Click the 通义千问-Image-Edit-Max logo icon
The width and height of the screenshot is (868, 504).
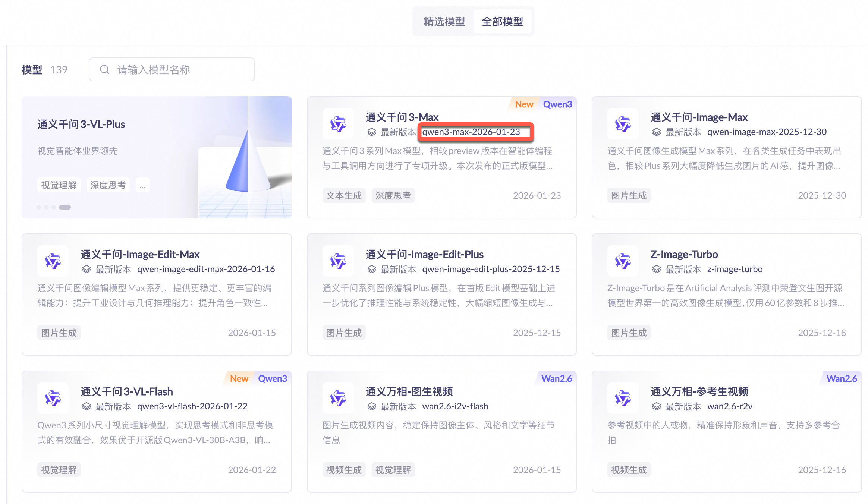pos(53,261)
